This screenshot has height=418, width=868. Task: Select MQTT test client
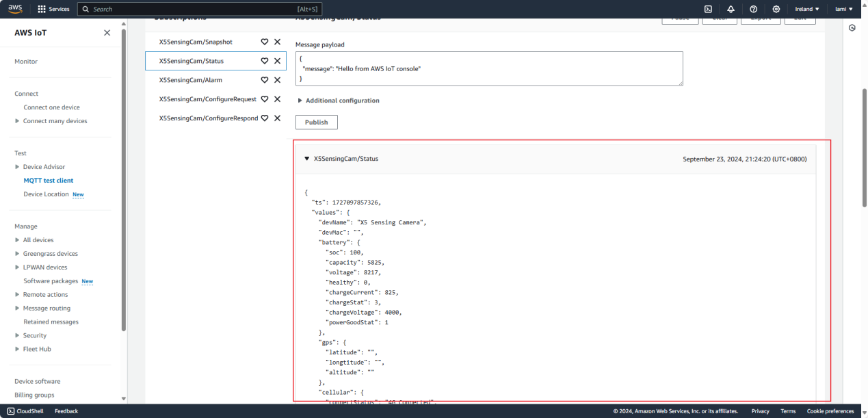pos(48,181)
